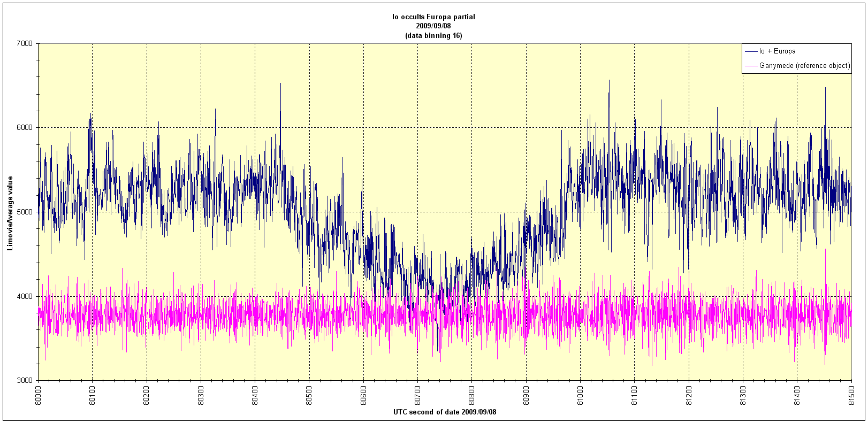Click the 6000 label on the vertical axis
The height and width of the screenshot is (423, 868).
25,127
